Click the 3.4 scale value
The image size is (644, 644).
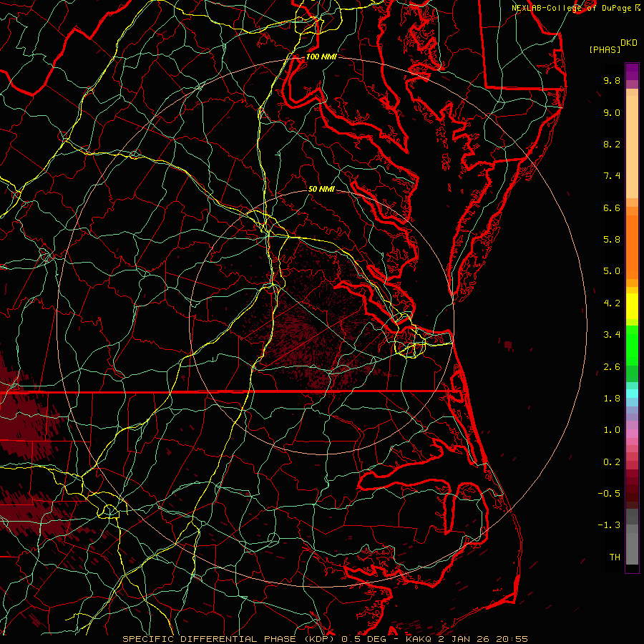pyautogui.click(x=612, y=335)
